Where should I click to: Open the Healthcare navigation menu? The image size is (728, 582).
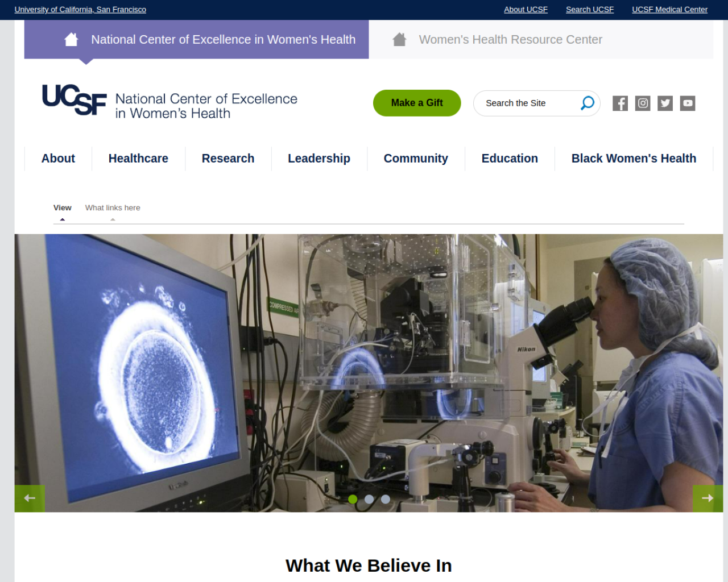click(138, 159)
